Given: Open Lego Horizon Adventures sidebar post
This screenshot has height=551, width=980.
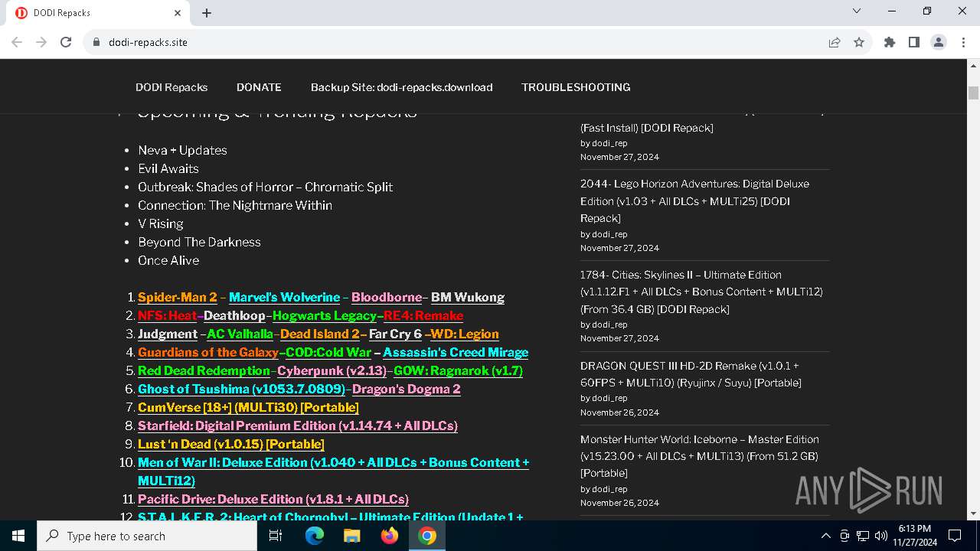Looking at the screenshot, I should [x=694, y=201].
